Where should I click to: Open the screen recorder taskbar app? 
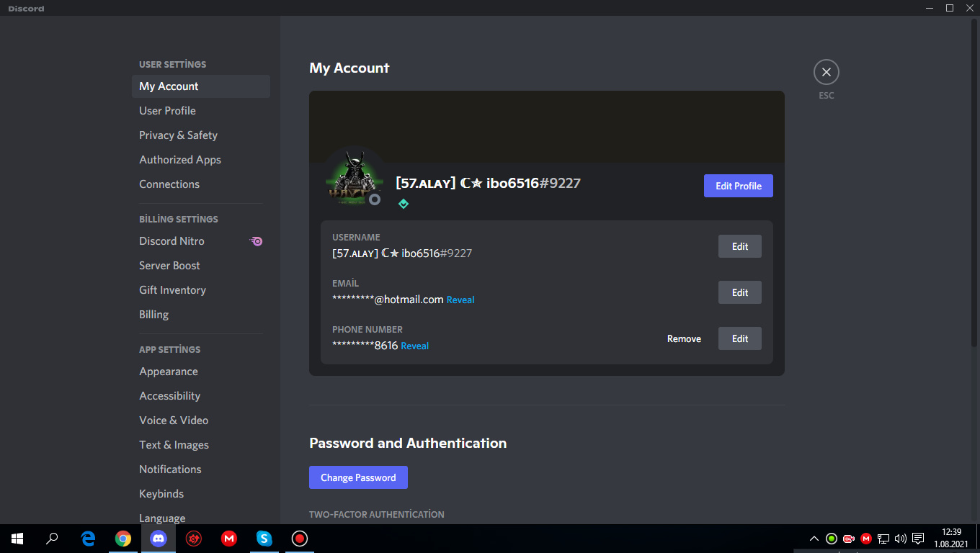pos(300,539)
